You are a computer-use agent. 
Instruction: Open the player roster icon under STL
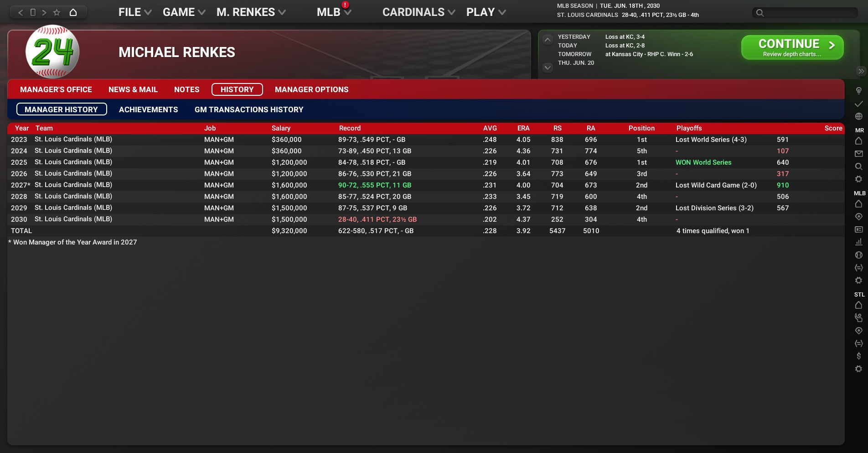859,318
